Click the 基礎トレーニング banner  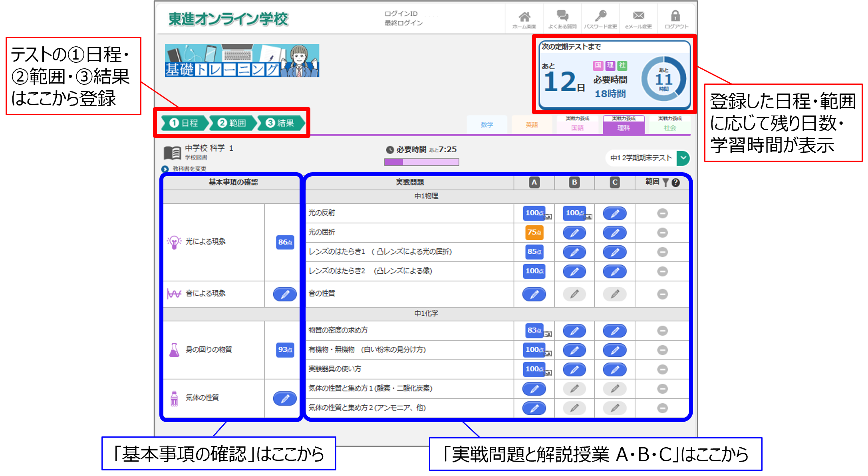242,60
